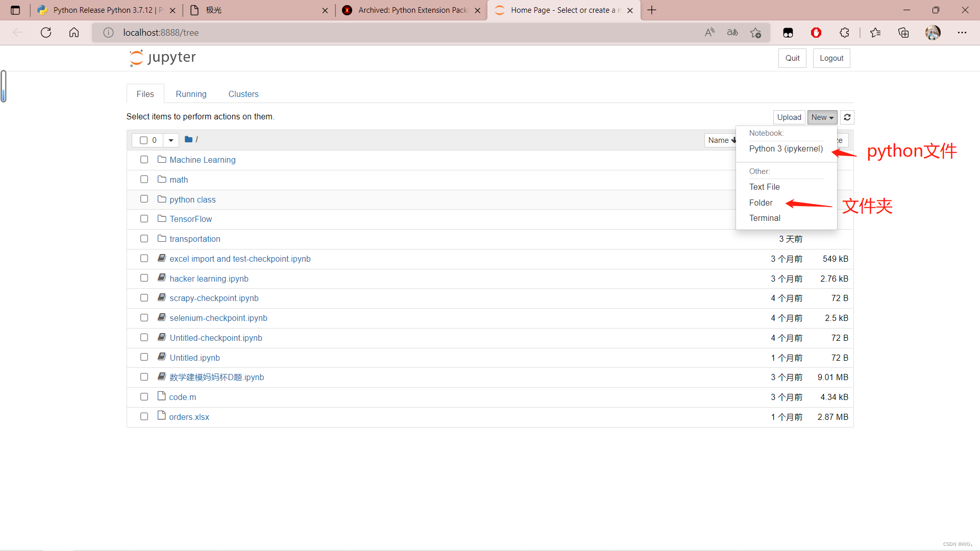The width and height of the screenshot is (980, 551).
Task: Open browser extensions puzzle icon
Action: [x=844, y=33]
